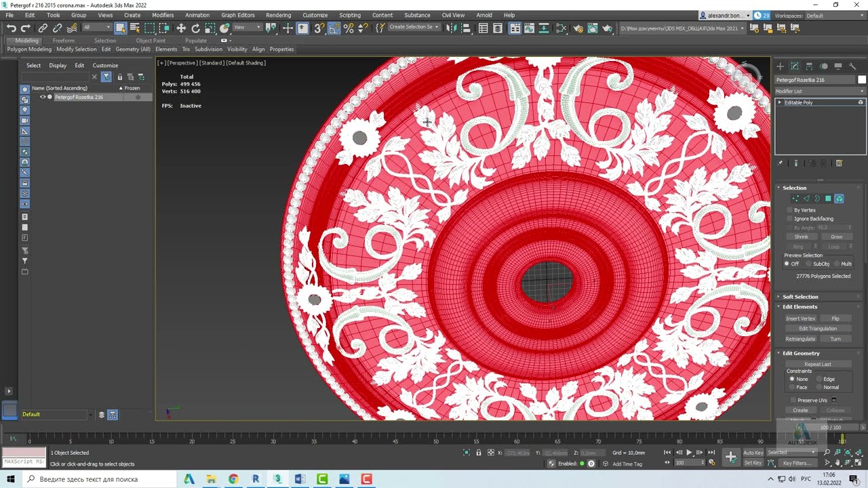
Task: Activate the Select and Rotate tool
Action: [x=195, y=28]
